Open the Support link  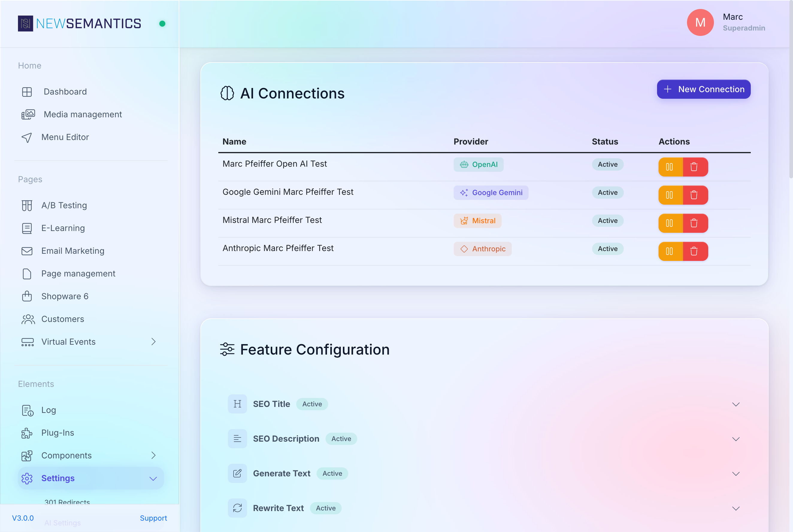(x=154, y=518)
